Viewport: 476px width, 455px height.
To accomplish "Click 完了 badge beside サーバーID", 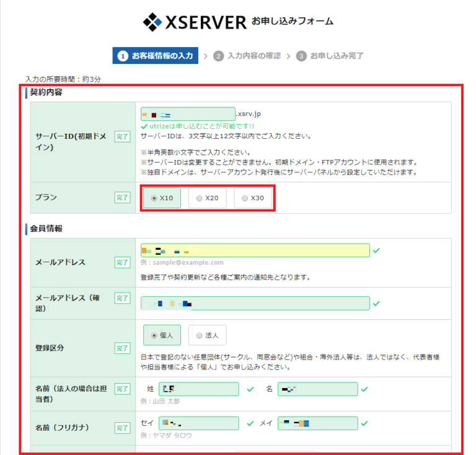I will (x=122, y=136).
